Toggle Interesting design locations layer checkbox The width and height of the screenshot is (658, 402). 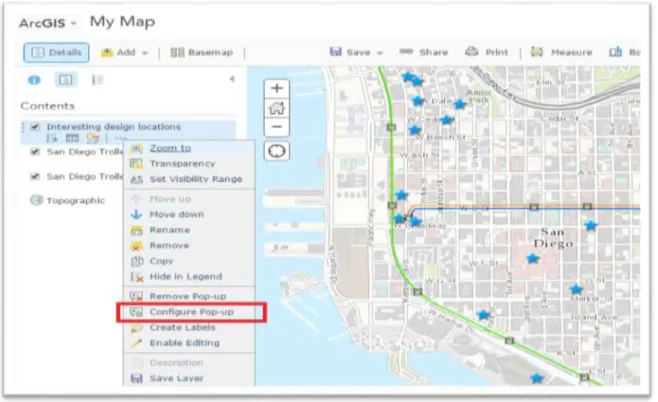[35, 126]
